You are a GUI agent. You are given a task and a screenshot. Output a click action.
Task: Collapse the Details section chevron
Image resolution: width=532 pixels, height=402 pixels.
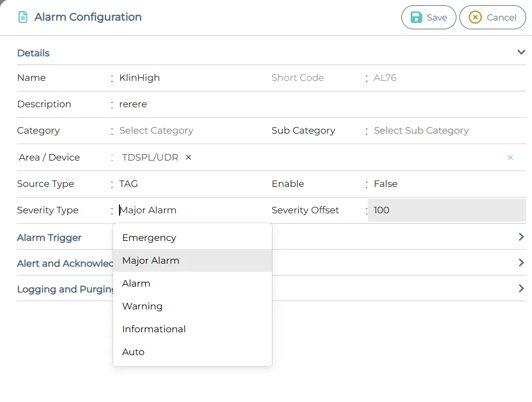tap(521, 53)
